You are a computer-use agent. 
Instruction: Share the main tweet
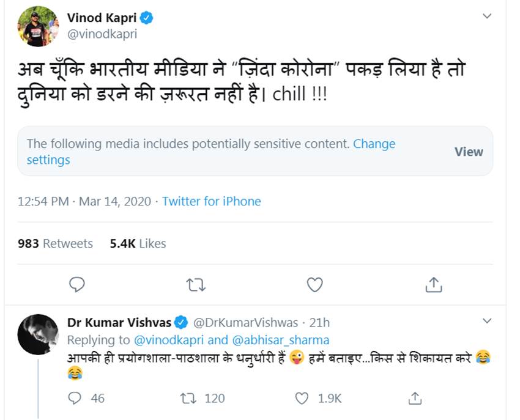433,284
